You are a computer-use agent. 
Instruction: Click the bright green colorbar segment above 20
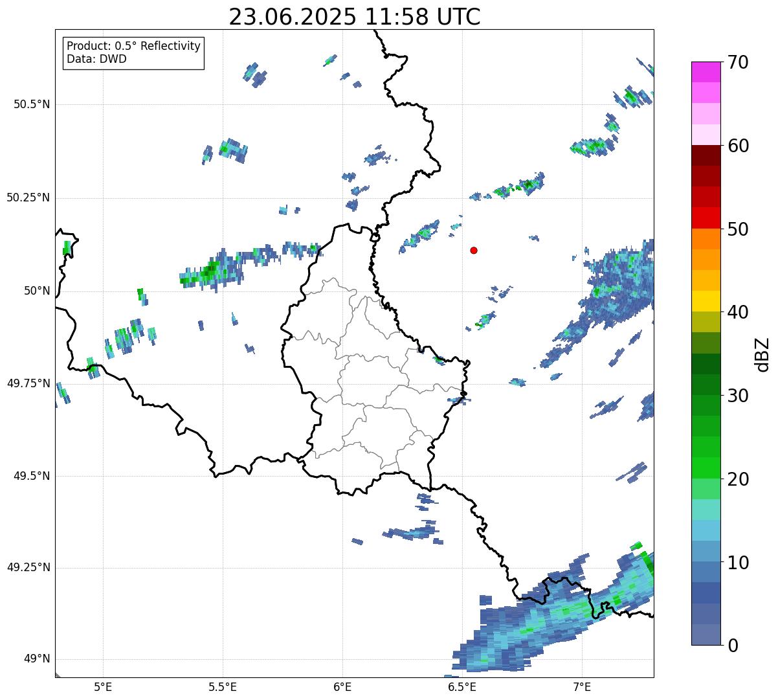pyautogui.click(x=706, y=468)
